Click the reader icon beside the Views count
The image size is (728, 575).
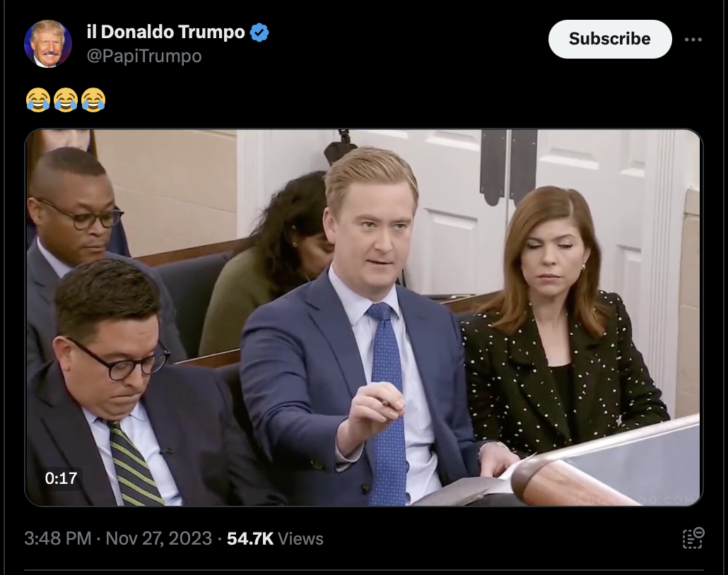(693, 538)
